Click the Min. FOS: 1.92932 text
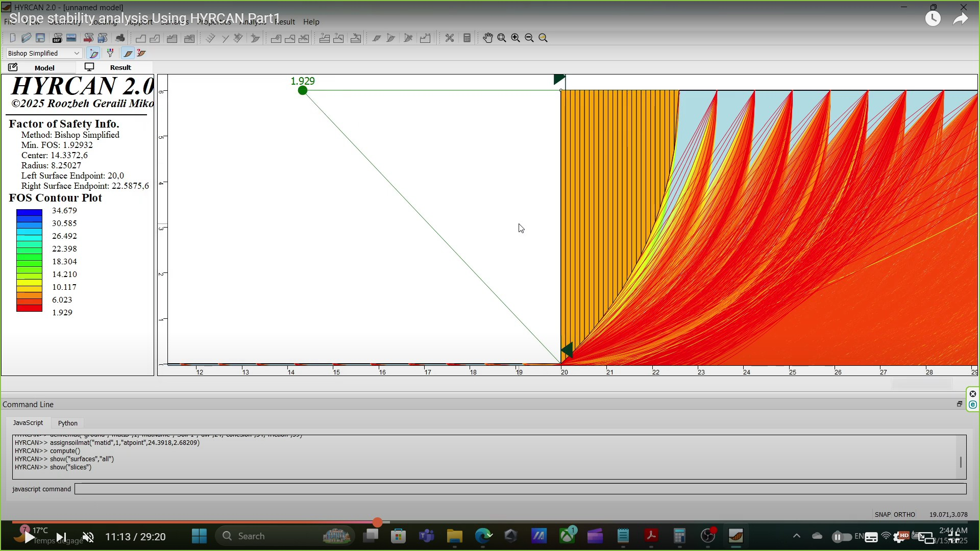The image size is (980, 551). point(57,145)
